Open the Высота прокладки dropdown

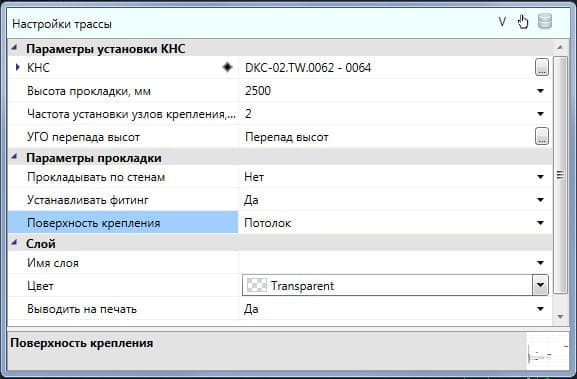point(540,91)
